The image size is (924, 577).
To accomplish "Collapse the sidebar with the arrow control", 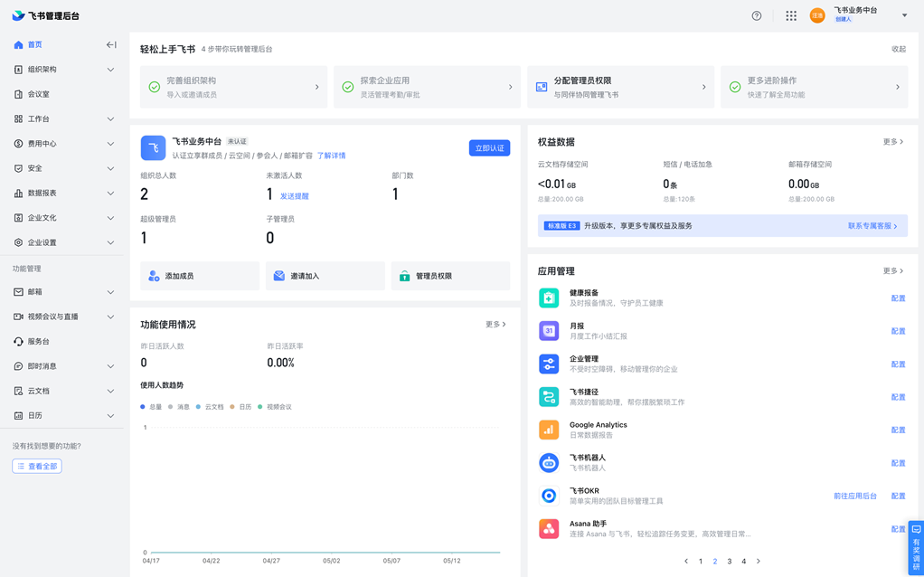I will pyautogui.click(x=110, y=43).
